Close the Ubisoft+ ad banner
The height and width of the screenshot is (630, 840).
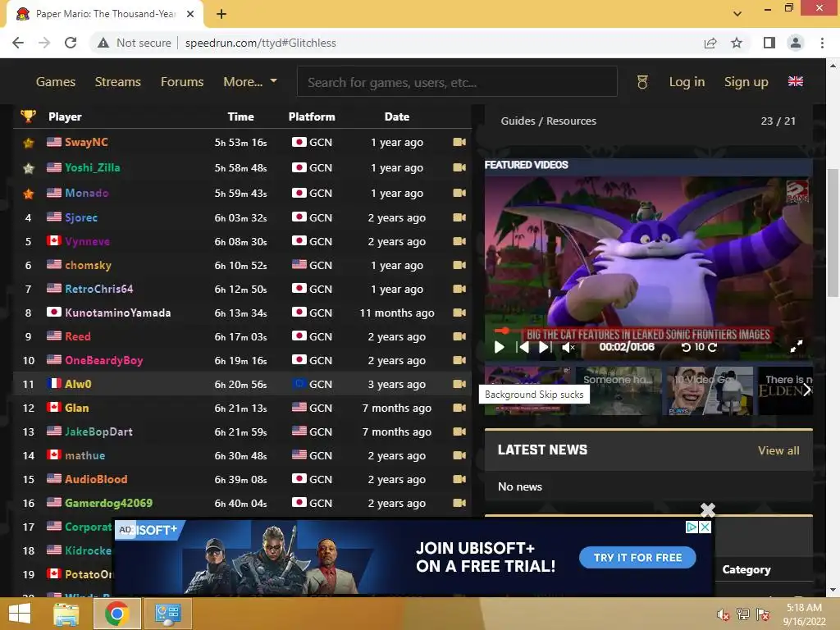705,527
